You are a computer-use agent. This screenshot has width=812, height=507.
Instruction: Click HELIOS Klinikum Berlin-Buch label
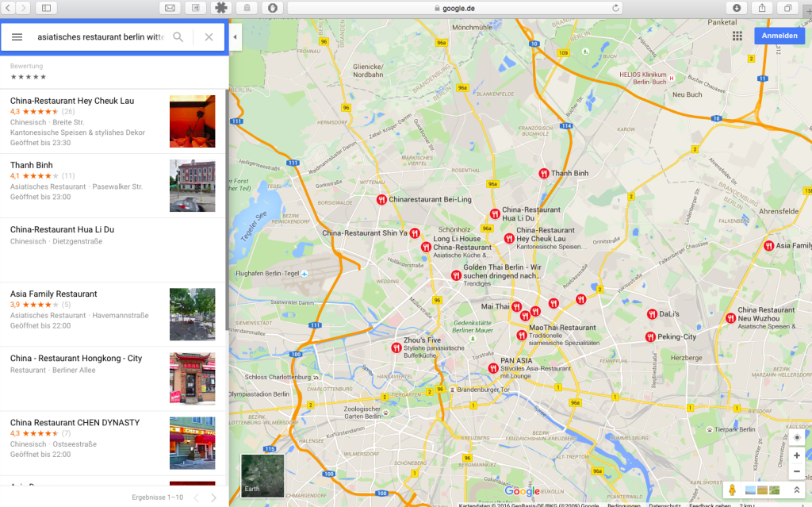[x=642, y=78]
